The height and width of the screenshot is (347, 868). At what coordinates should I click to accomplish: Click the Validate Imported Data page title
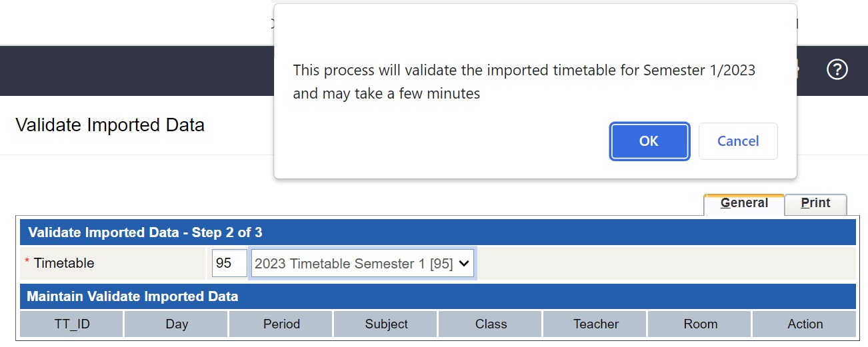click(110, 125)
